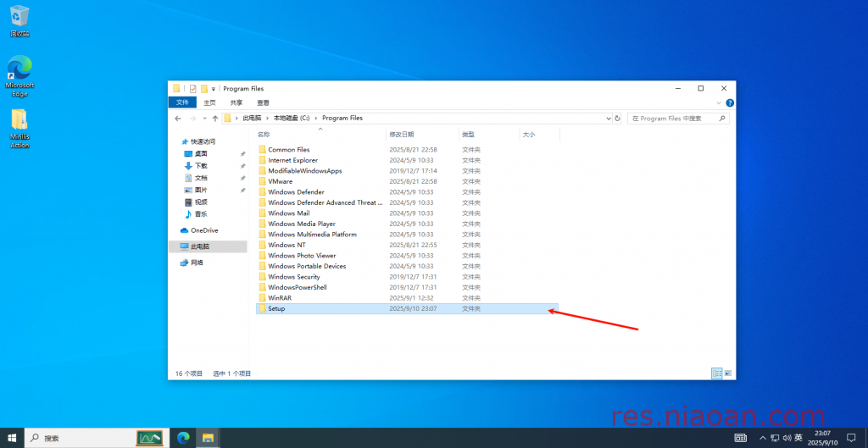Open File Explorer from the taskbar
The image size is (868, 448).
point(208,438)
